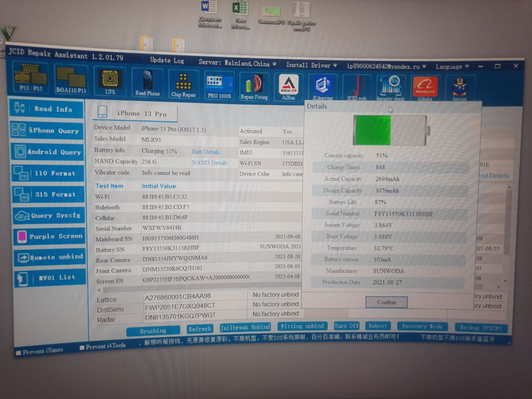Open the Alibaba shortcut icon
The height and width of the screenshot is (399, 532).
pyautogui.click(x=425, y=89)
